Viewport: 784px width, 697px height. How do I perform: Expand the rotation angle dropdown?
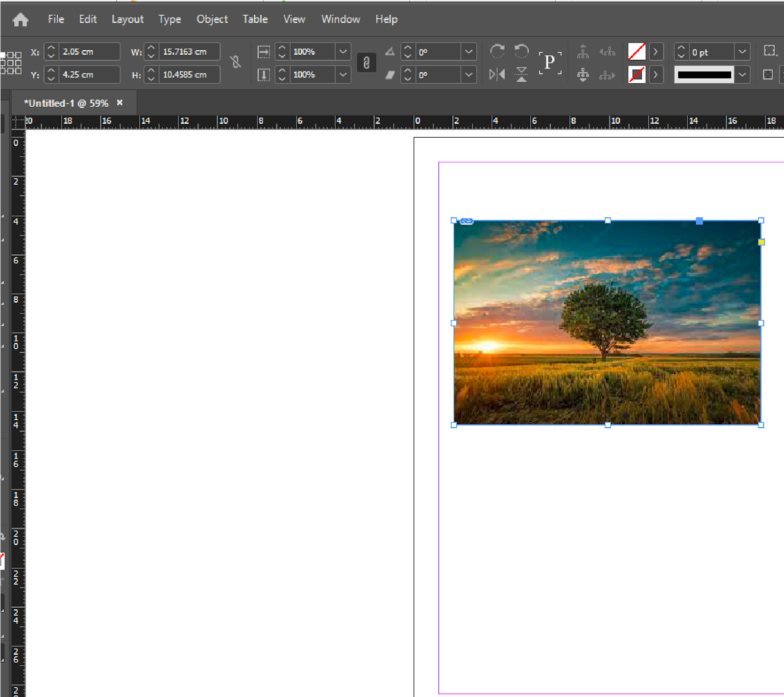468,51
